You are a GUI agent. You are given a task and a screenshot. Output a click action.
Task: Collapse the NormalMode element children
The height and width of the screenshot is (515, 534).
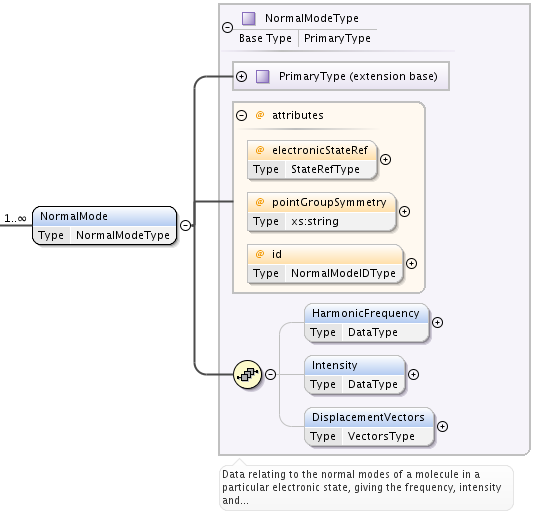coord(185,225)
